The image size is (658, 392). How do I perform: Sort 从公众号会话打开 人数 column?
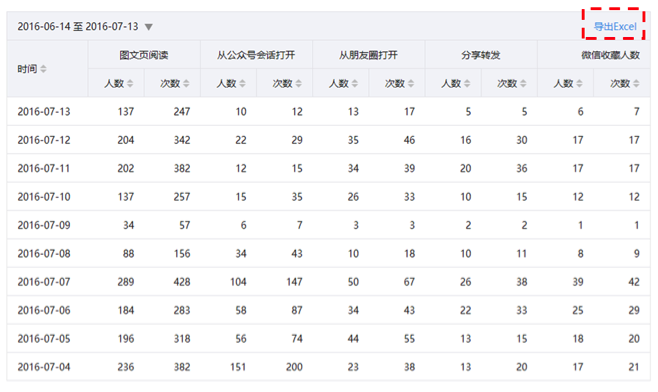click(x=243, y=84)
